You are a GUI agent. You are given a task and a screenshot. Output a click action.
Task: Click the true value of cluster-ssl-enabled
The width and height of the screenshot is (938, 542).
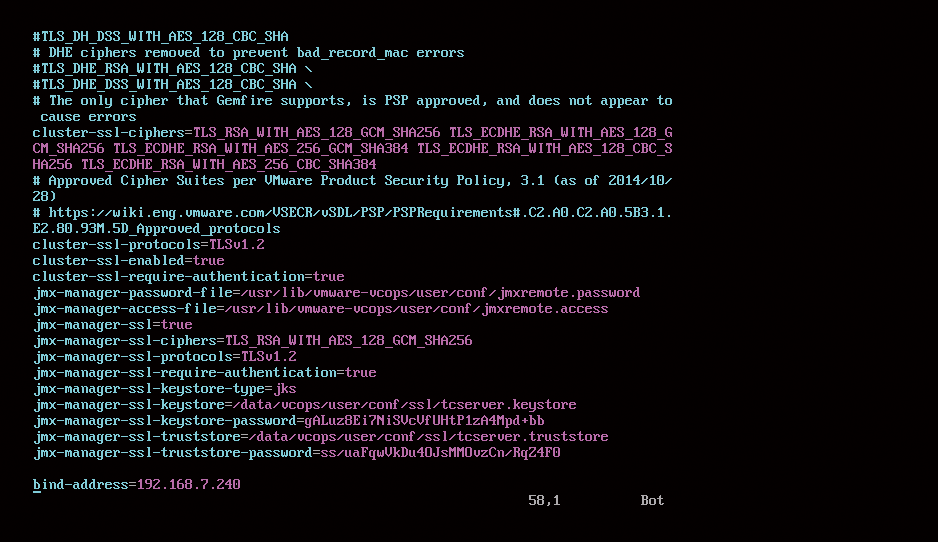pyautogui.click(x=209, y=260)
